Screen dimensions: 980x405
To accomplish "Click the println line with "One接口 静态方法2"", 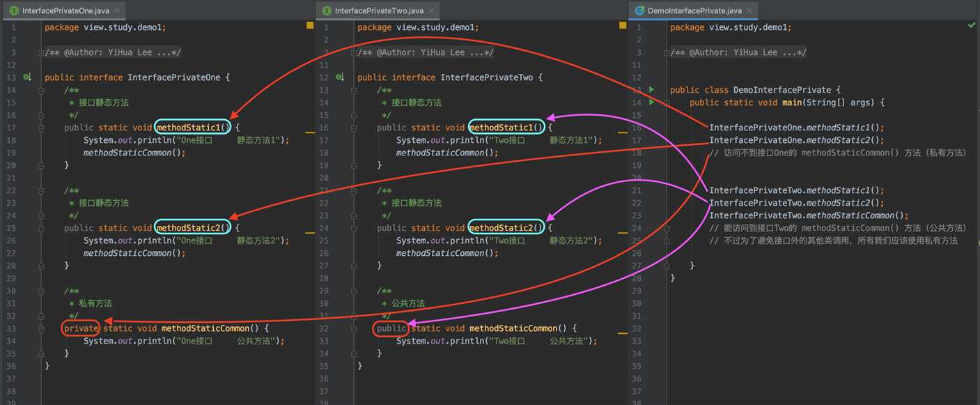I will [186, 240].
